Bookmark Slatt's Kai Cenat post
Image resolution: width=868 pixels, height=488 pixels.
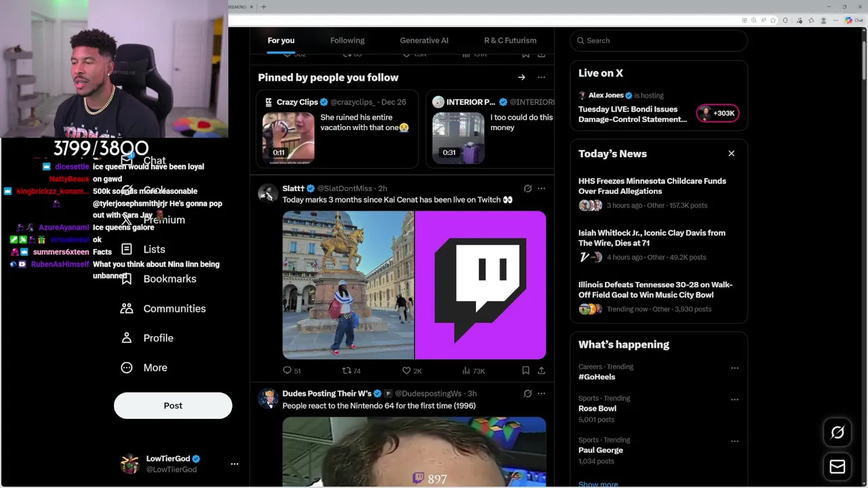[526, 371]
